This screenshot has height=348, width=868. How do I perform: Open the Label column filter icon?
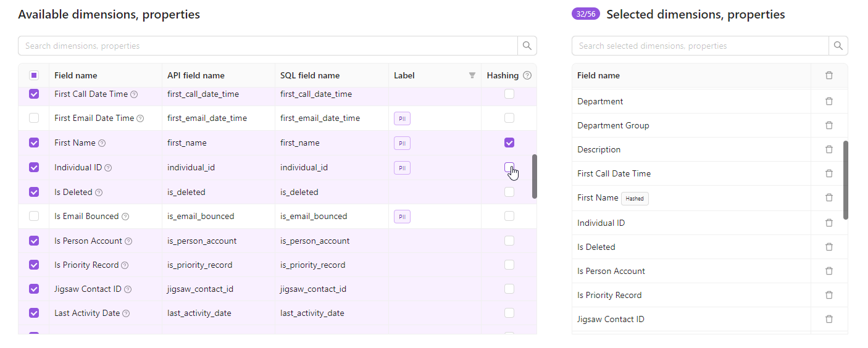coord(472,75)
